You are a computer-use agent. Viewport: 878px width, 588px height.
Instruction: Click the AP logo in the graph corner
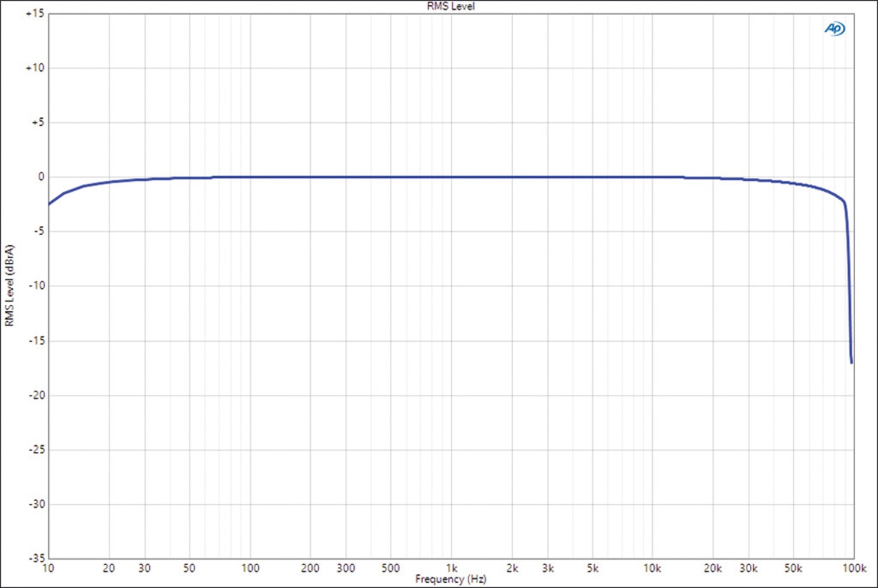tap(835, 29)
